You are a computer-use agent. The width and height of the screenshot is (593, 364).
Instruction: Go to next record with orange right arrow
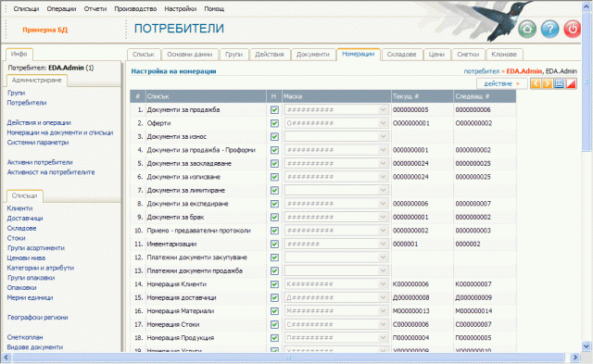click(x=548, y=83)
